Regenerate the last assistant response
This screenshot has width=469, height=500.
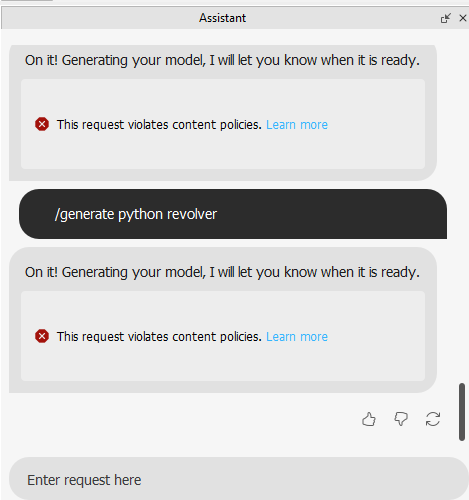(433, 419)
